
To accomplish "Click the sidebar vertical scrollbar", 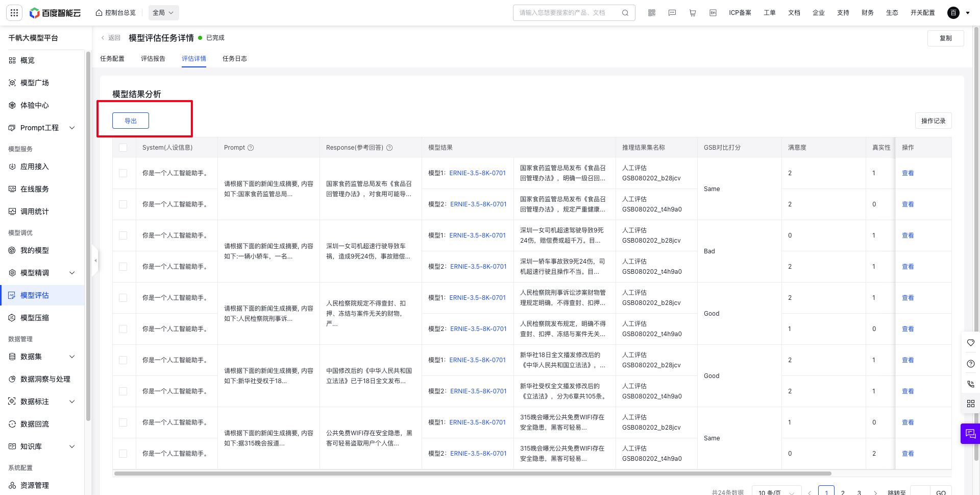I will pyautogui.click(x=88, y=235).
